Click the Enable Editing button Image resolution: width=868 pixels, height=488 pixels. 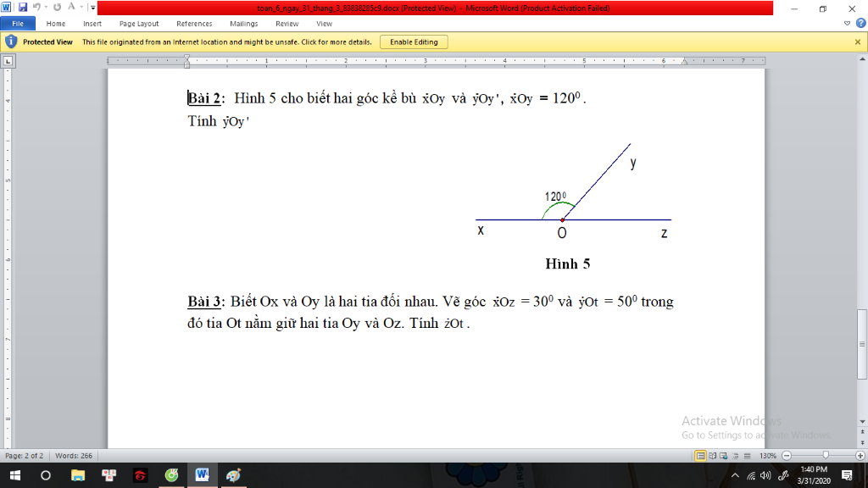pyautogui.click(x=414, y=42)
